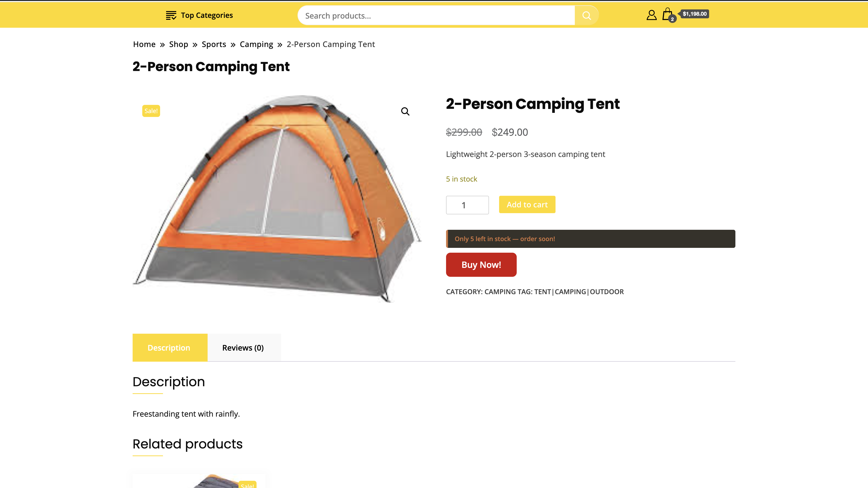Open the shopping bag cart icon

[667, 15]
